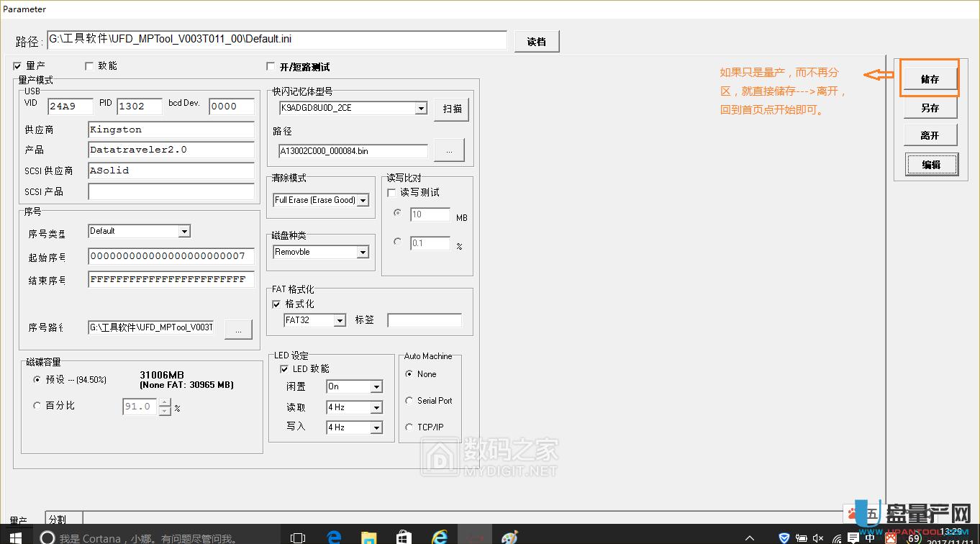
Task: Uncheck the 量产 checkbox
Action: (x=16, y=65)
